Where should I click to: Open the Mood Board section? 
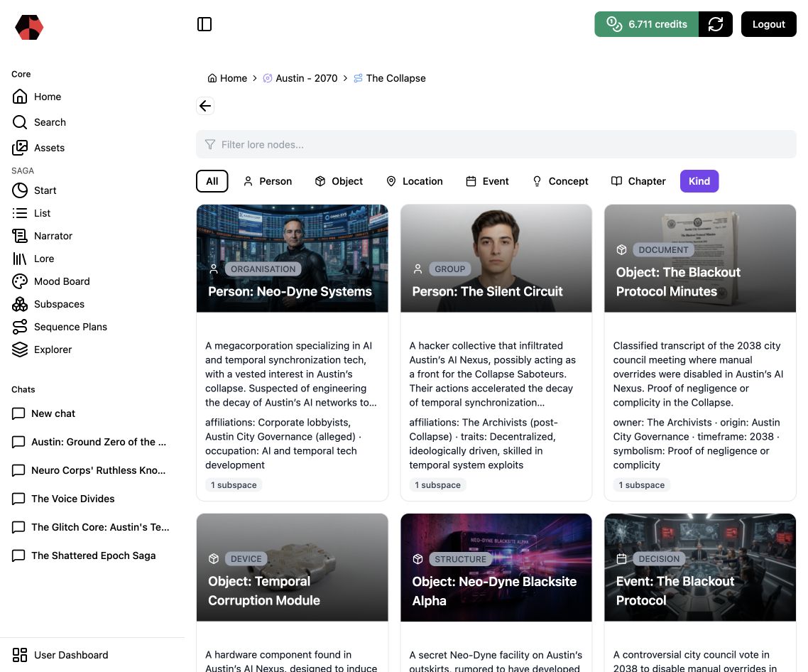(51, 281)
